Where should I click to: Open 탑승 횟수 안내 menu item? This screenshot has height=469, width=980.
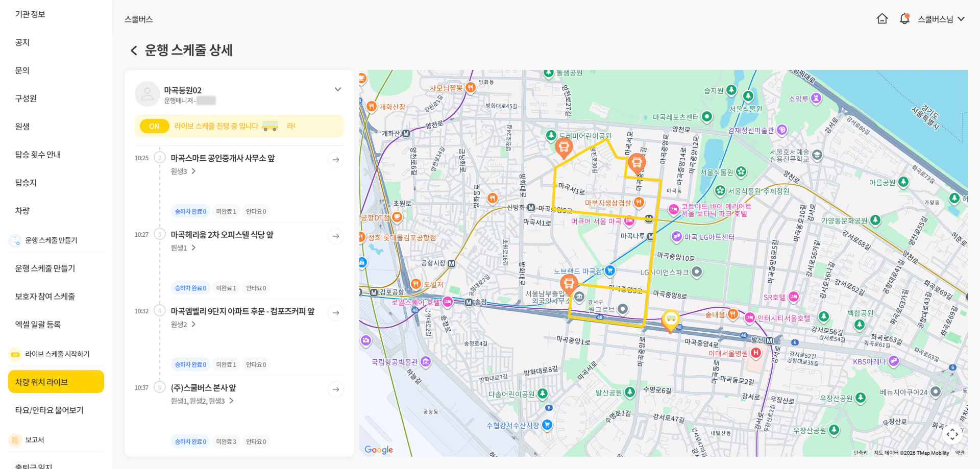pos(38,155)
